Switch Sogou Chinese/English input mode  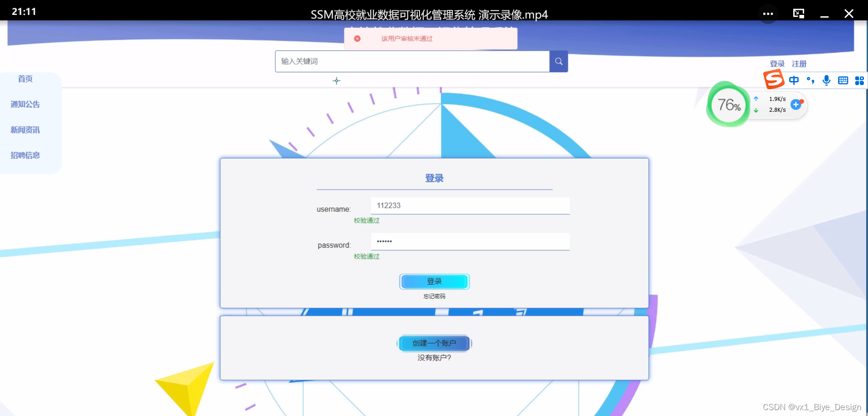[x=794, y=81]
